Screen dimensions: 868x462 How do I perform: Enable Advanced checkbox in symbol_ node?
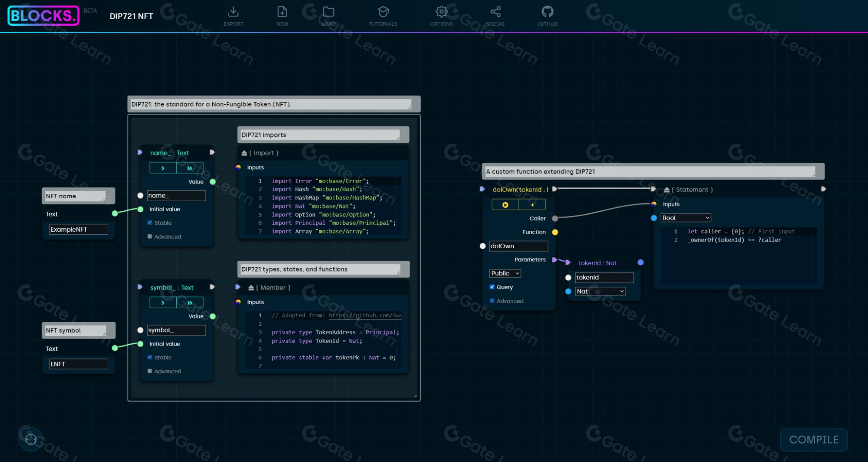(x=150, y=371)
